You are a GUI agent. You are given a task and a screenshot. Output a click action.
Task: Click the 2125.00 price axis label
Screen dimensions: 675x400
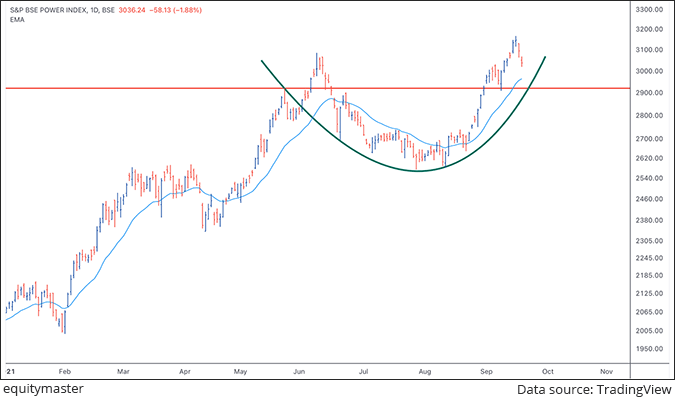tap(649, 294)
